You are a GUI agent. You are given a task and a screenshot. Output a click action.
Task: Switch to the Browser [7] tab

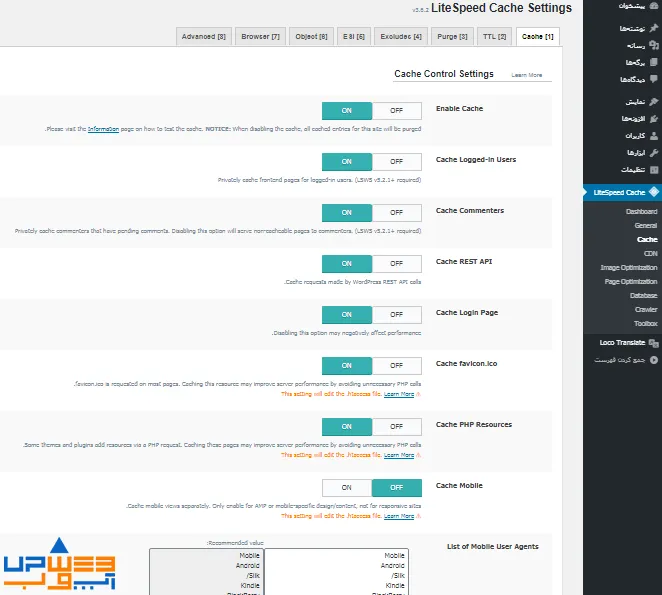pyautogui.click(x=260, y=37)
